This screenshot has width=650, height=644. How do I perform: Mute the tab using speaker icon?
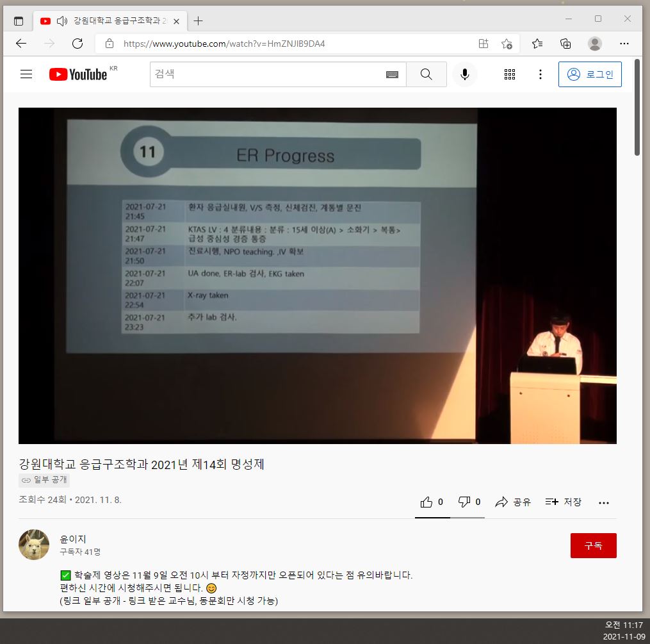(x=62, y=21)
